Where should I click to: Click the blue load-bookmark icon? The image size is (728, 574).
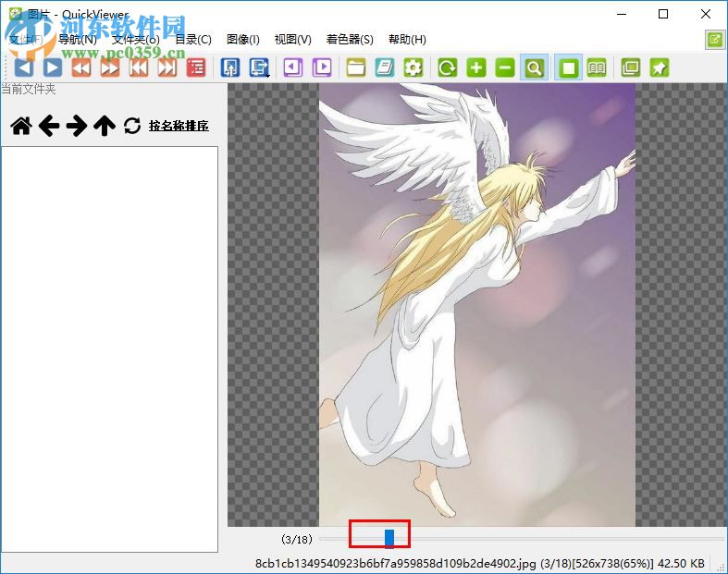coord(230,67)
